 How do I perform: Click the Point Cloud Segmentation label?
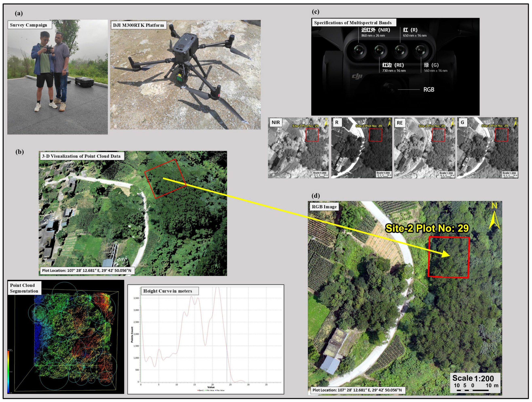24,288
